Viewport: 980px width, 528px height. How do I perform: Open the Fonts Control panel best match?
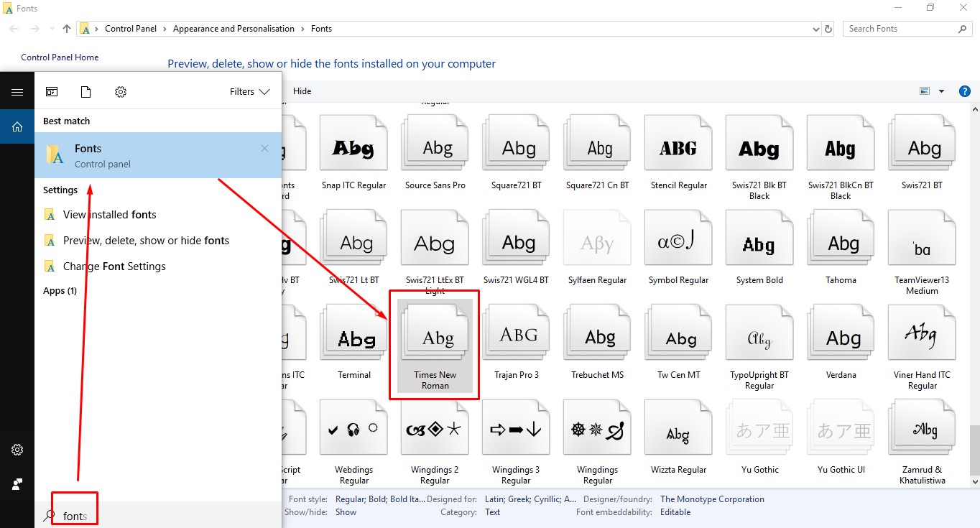[x=158, y=155]
